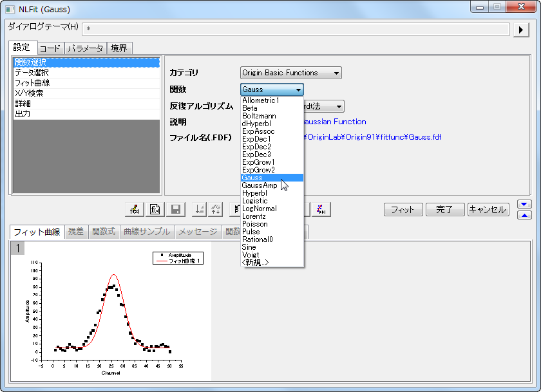Choose Beta from function list
The image size is (541, 392).
tap(272, 108)
